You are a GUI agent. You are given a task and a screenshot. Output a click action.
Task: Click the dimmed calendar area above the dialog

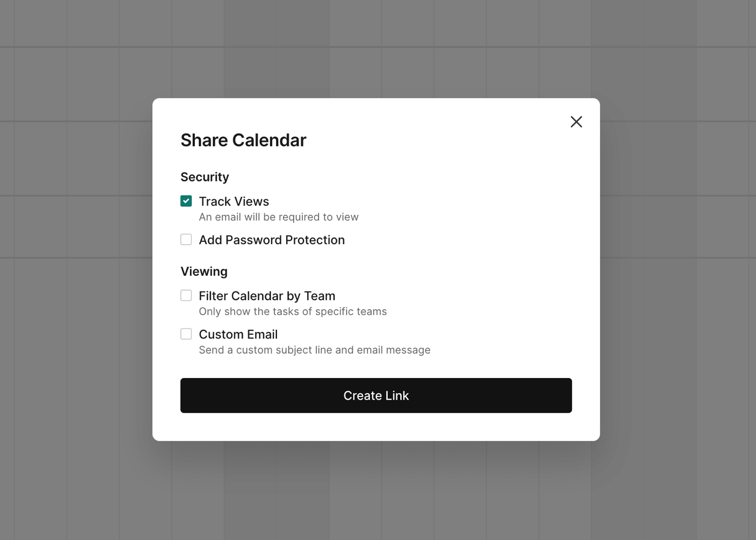point(378,49)
